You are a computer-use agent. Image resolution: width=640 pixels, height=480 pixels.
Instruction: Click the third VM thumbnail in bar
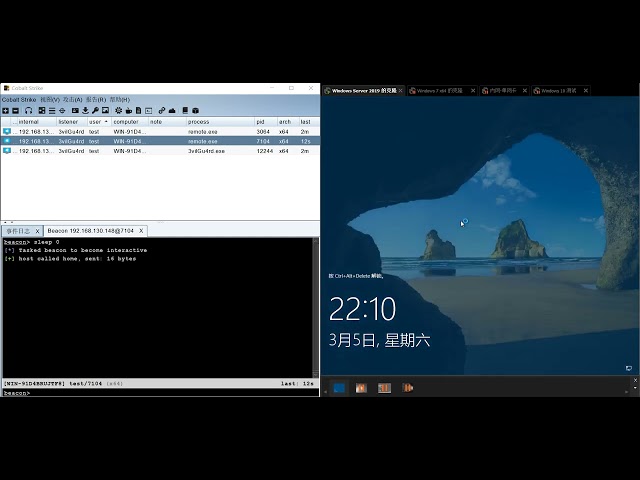[384, 387]
